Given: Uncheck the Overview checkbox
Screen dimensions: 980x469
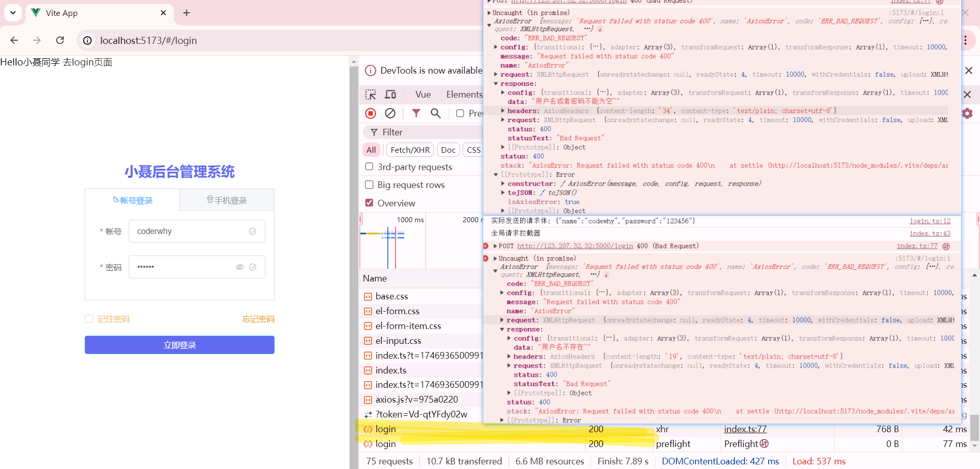Looking at the screenshot, I should coord(369,203).
